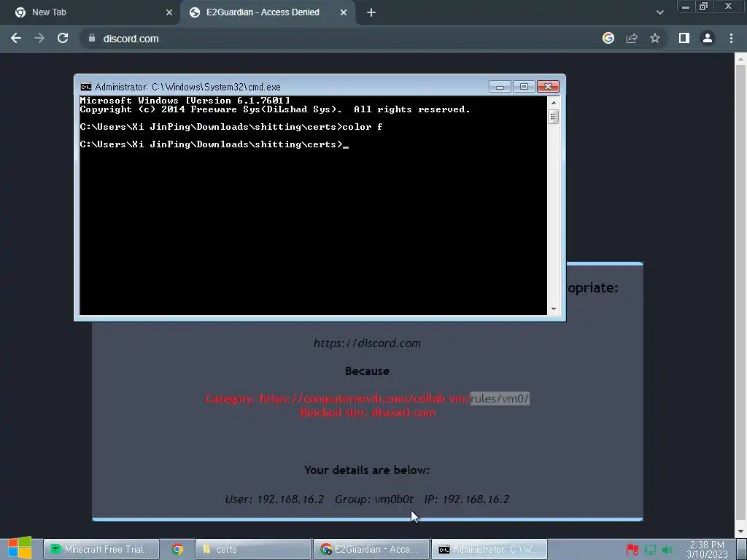Screen dimensions: 747x560
Task: Reload the discord.com page
Action: tap(63, 38)
